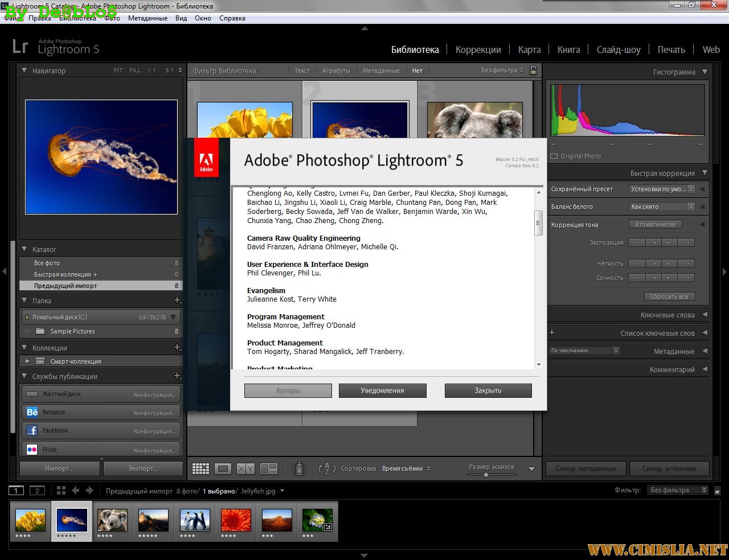Switch to loupe view in toolbar

point(223,468)
